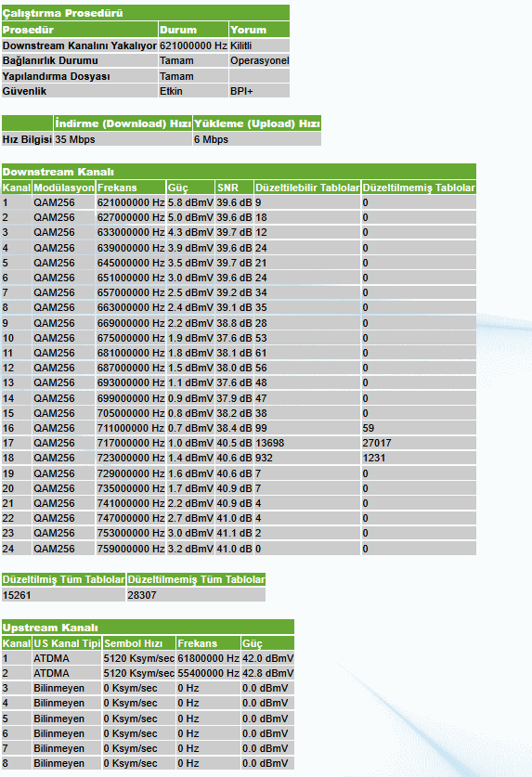Select the '663000000 Hz' frequency cell
Image resolution: width=532 pixels, height=777 pixels.
pyautogui.click(x=130, y=307)
